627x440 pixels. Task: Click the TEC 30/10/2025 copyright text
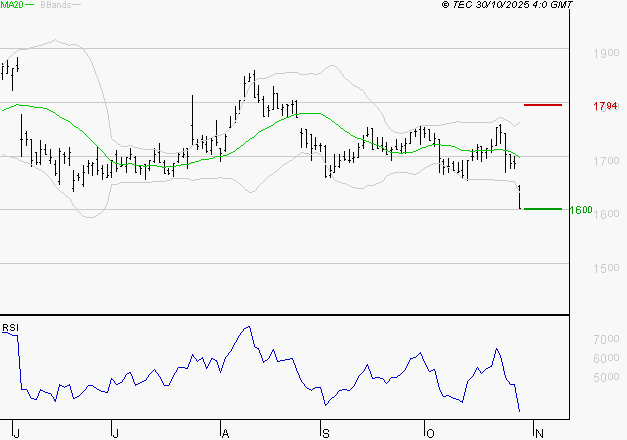tap(507, 5)
